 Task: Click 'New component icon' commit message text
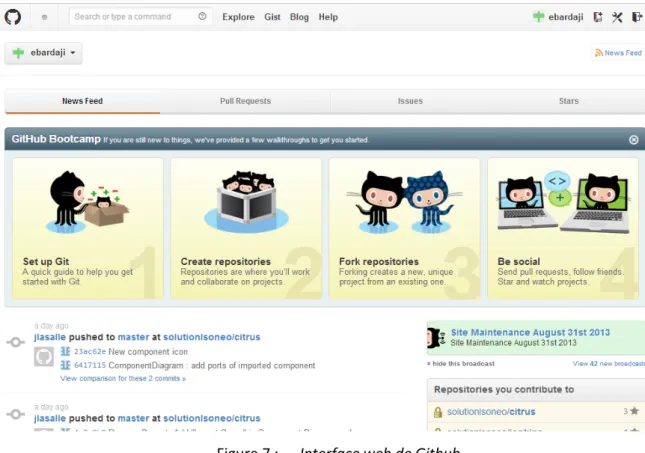(148, 352)
